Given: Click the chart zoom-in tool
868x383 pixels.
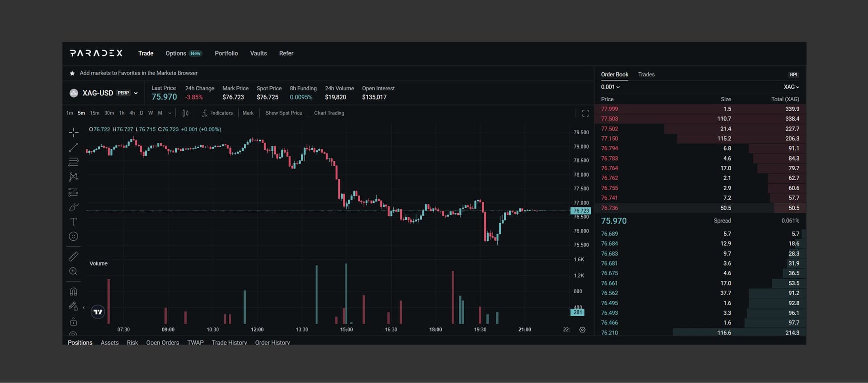Looking at the screenshot, I should pos(73,271).
